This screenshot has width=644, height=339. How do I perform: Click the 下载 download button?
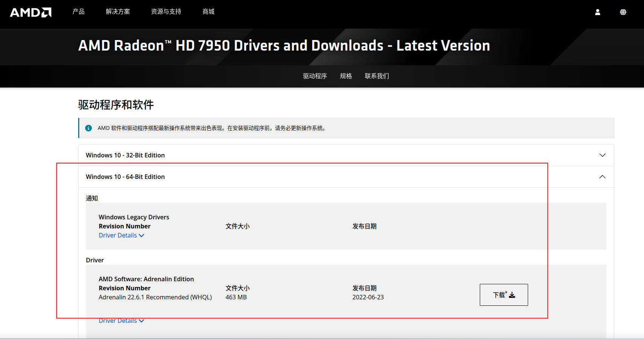coord(504,295)
